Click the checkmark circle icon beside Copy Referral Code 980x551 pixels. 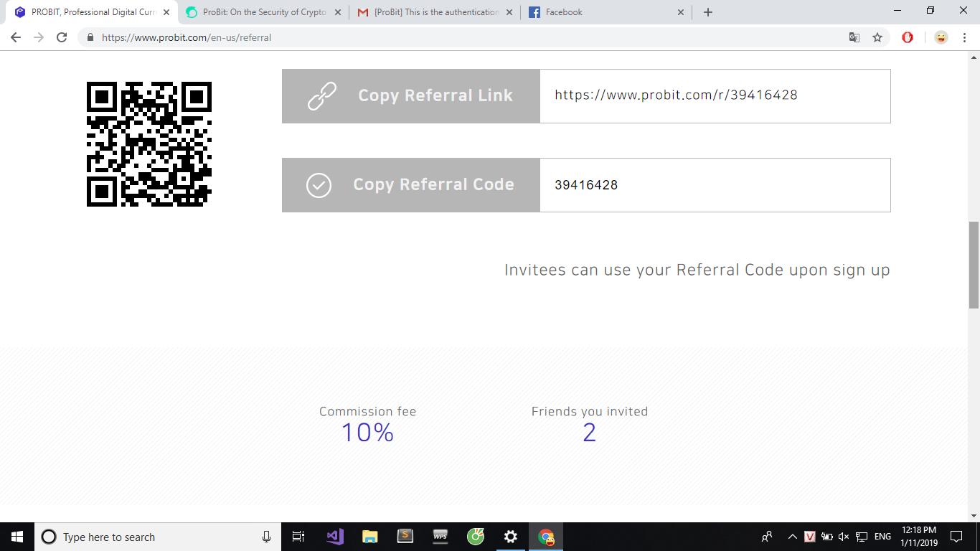pos(319,185)
